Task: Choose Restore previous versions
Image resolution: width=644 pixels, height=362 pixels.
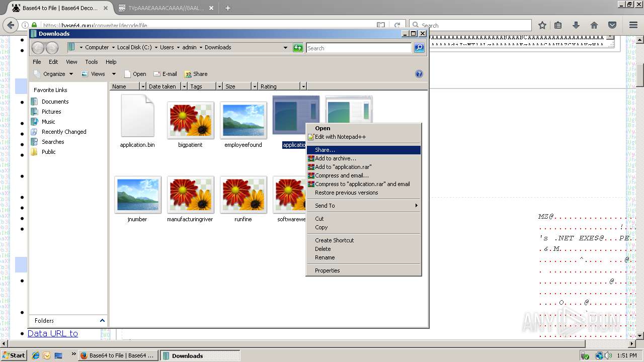Action: pos(364,193)
